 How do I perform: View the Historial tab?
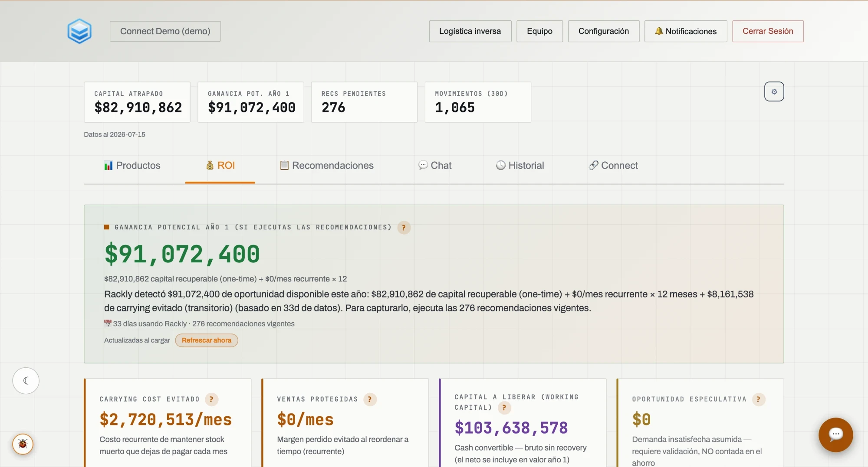point(520,166)
